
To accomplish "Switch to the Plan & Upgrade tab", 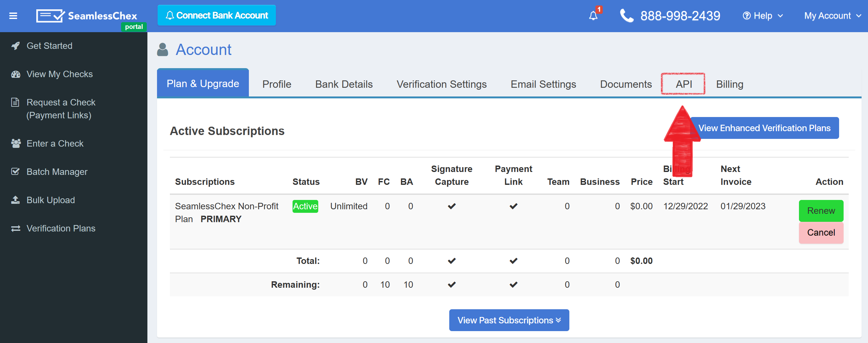I will coord(203,83).
